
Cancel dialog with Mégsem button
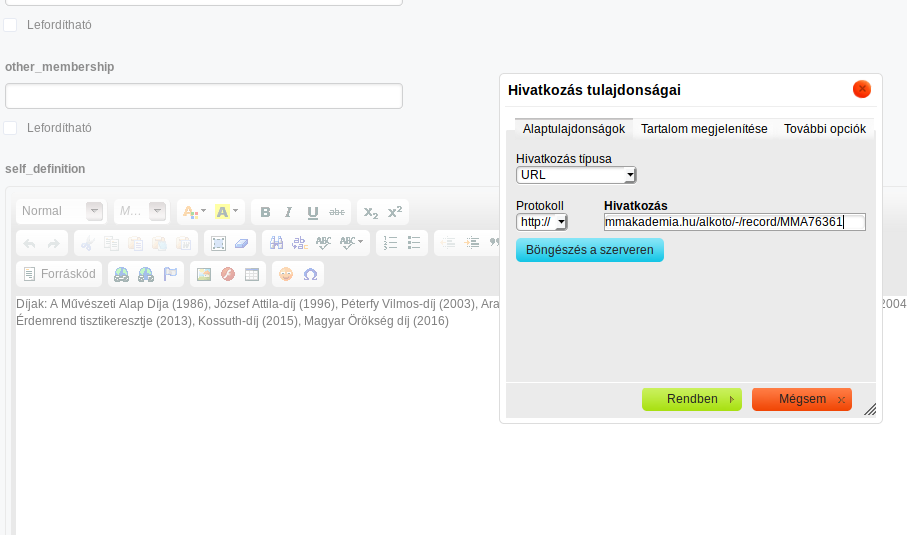802,399
